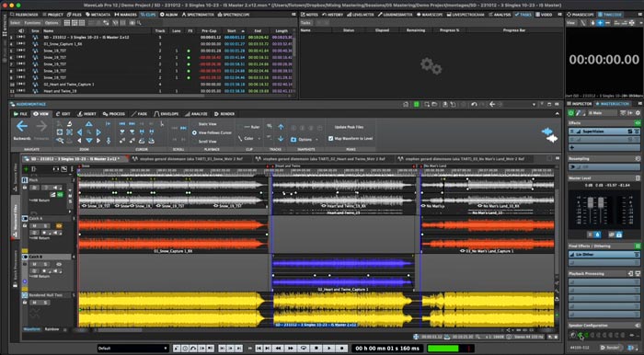
Task: Switch to the Loudnessmeter tab
Action: click(x=396, y=15)
